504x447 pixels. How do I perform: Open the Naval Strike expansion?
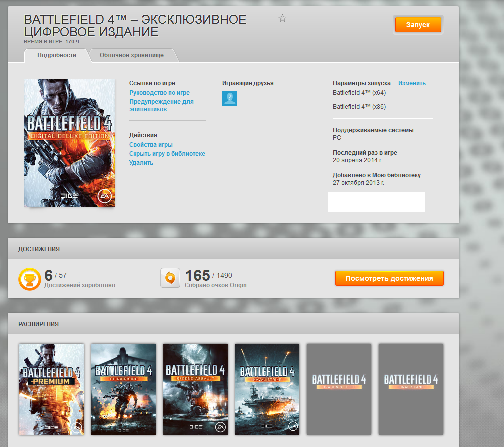[x=267, y=389]
